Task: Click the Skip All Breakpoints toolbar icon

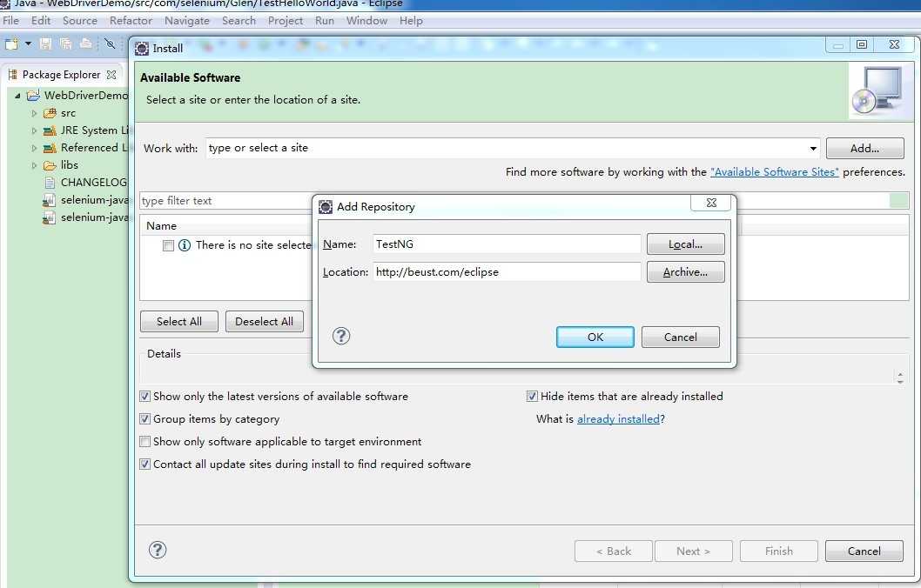Action: pyautogui.click(x=110, y=43)
